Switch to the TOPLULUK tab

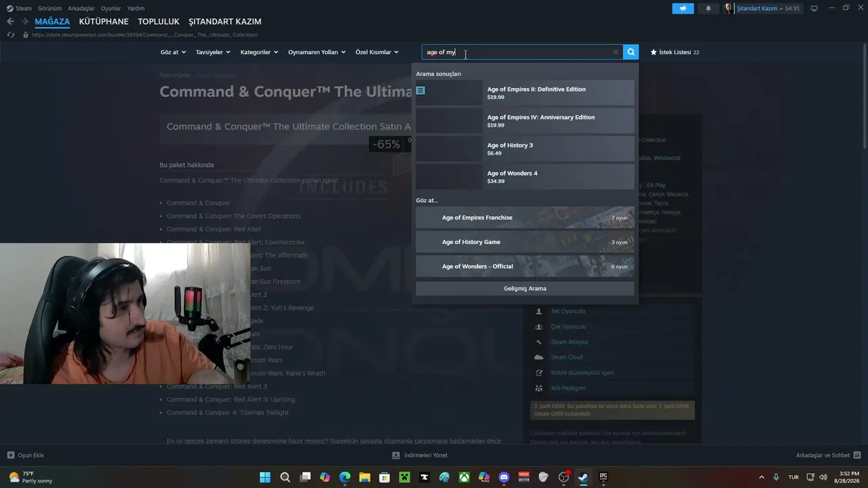click(159, 22)
